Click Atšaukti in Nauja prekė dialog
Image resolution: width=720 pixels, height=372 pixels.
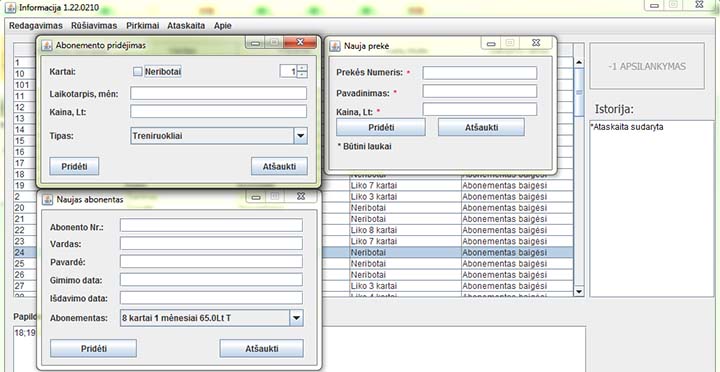(481, 127)
